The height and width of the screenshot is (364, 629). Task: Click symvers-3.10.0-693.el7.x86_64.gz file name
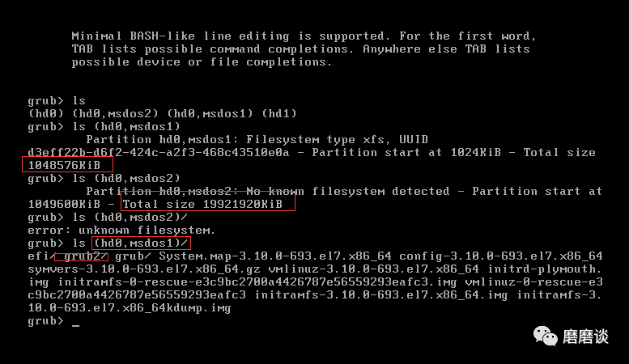point(144,269)
